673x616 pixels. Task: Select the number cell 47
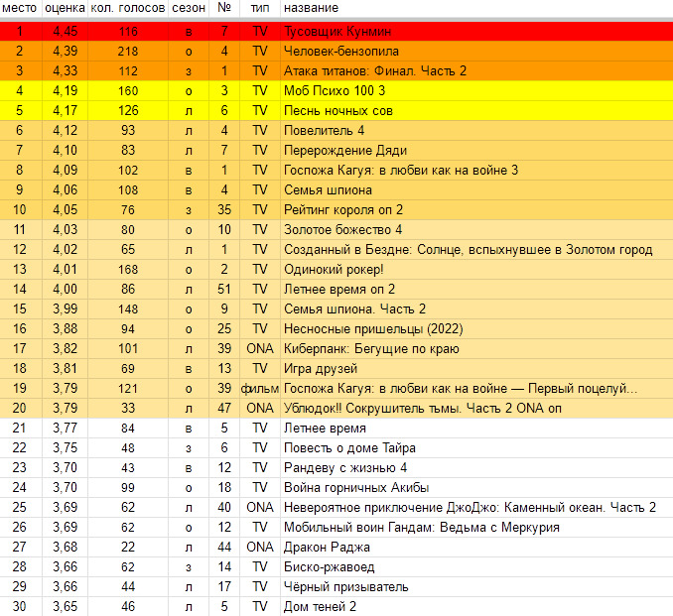(x=224, y=409)
